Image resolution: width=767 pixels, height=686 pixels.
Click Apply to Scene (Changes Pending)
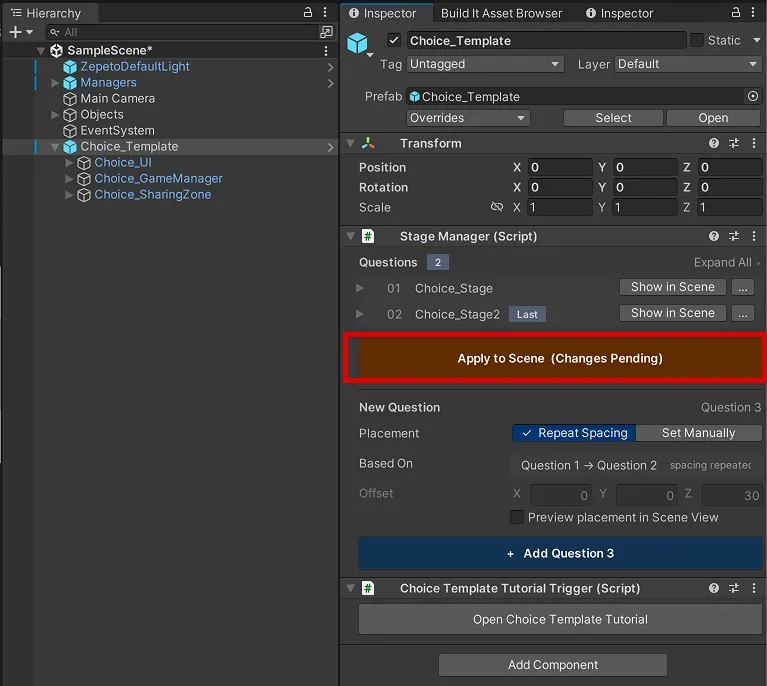tap(560, 358)
